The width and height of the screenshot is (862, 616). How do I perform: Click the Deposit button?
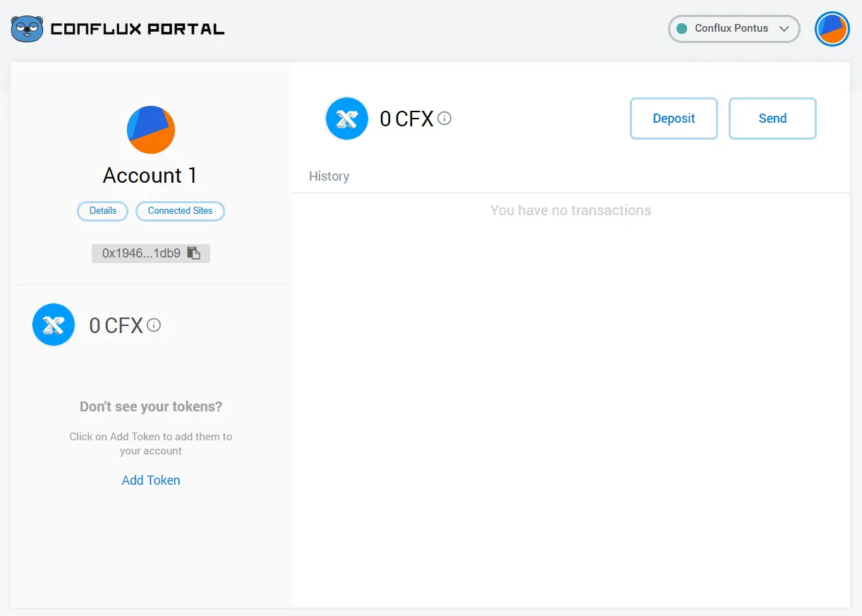[674, 119]
